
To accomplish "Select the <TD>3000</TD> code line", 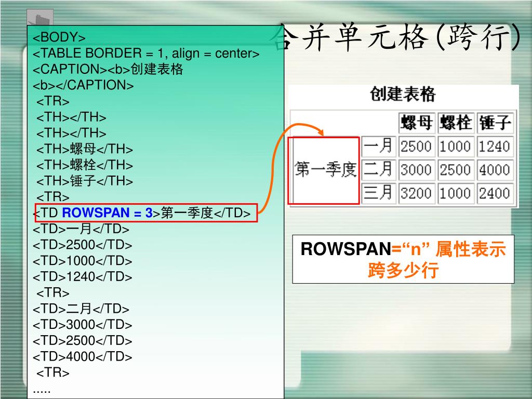I will tap(83, 325).
